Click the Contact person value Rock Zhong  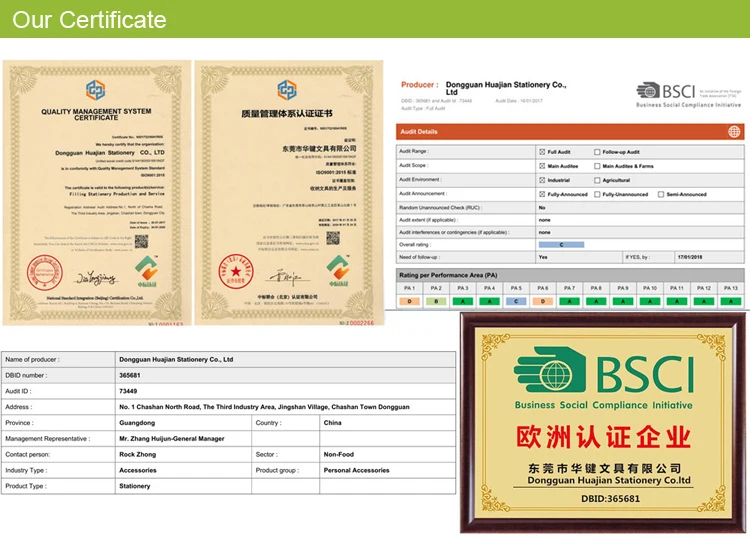(x=137, y=454)
